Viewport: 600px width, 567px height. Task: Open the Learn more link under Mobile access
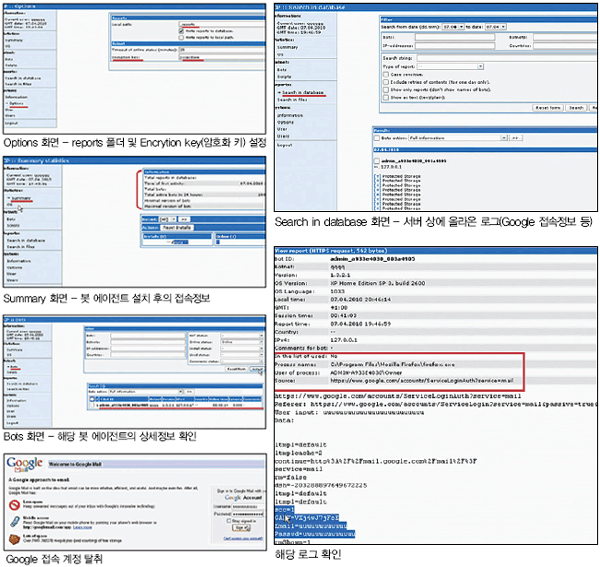pyautogui.click(x=83, y=527)
